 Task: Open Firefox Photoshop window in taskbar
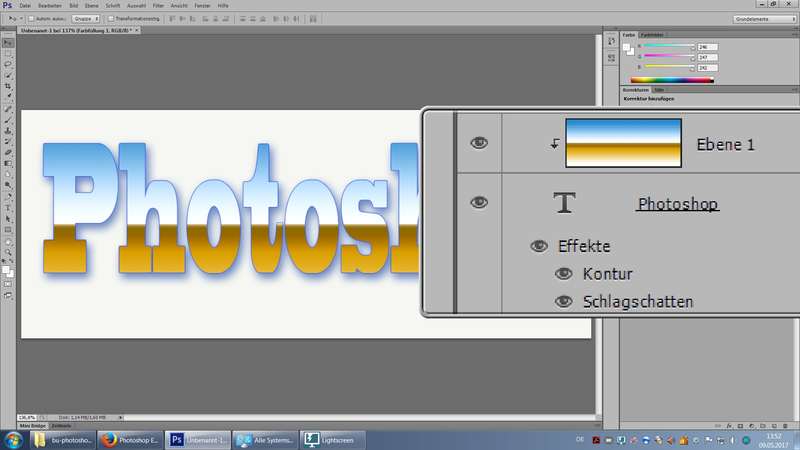pos(130,440)
